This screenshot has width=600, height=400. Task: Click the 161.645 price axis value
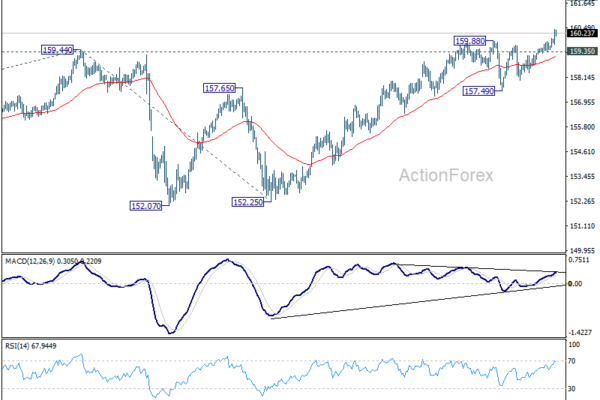point(582,3)
